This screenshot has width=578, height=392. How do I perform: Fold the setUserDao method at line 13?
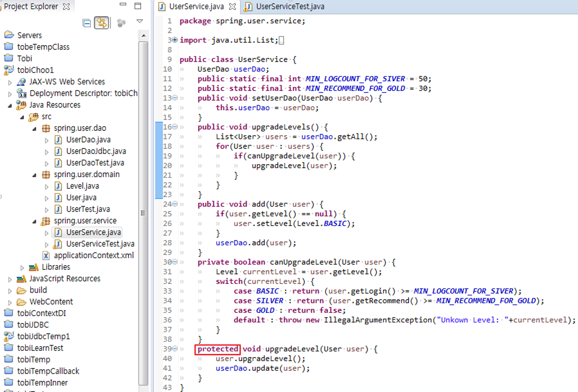[x=175, y=98]
